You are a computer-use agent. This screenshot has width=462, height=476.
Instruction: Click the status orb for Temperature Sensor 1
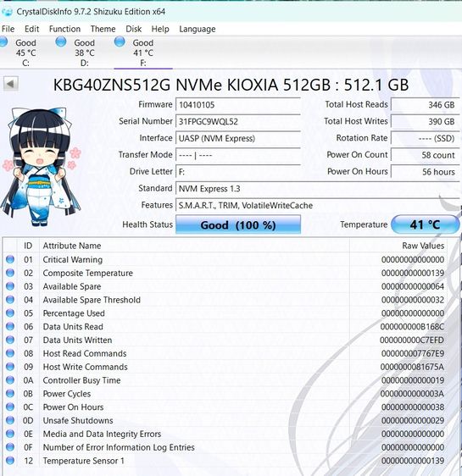coord(10,460)
